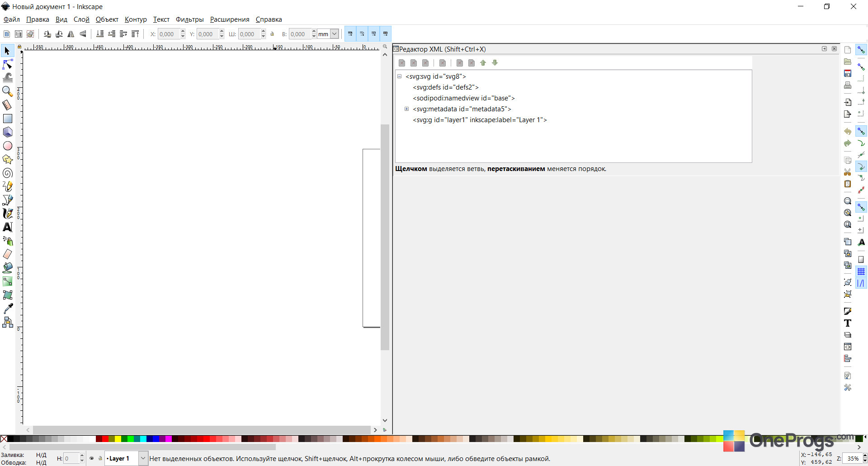Pick the Pencil freehand tool
Viewport: 868px width, 466px height.
8,186
